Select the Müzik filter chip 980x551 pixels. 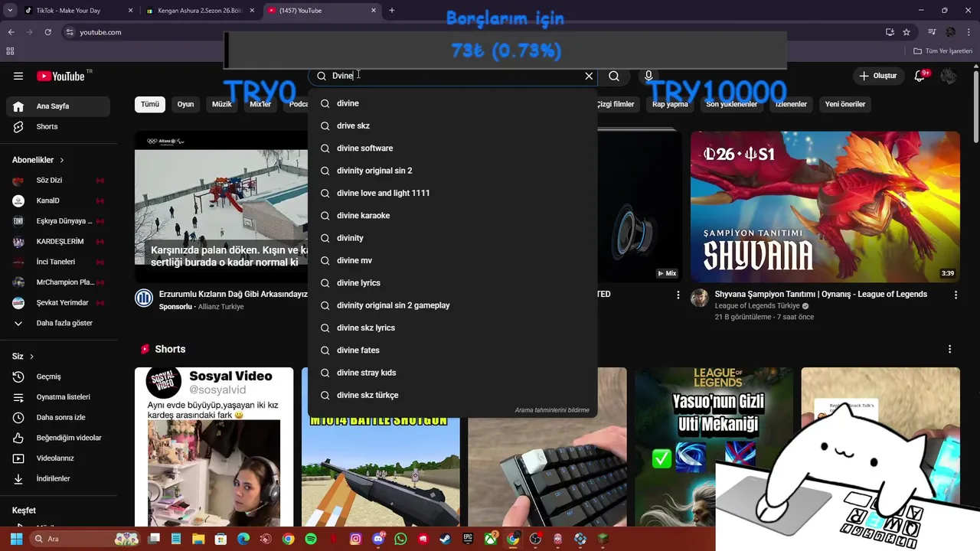(222, 104)
